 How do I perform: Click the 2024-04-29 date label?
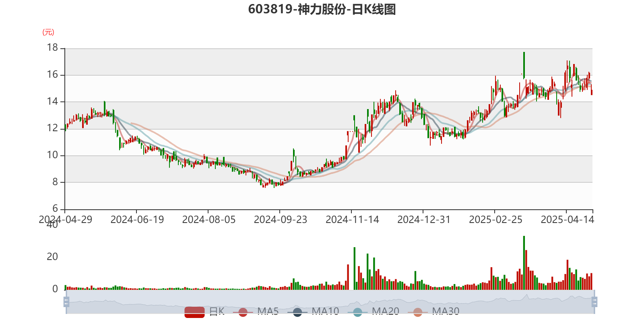click(65, 220)
